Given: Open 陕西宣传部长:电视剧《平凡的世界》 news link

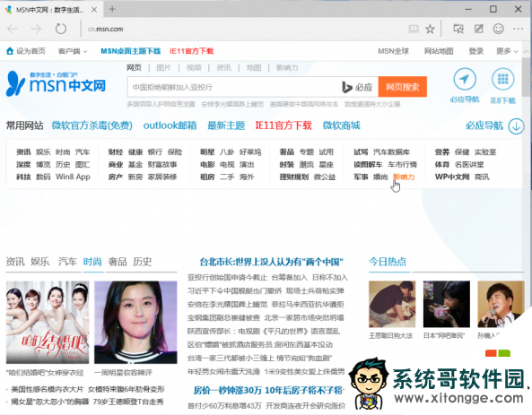Looking at the screenshot, I should [264, 332].
